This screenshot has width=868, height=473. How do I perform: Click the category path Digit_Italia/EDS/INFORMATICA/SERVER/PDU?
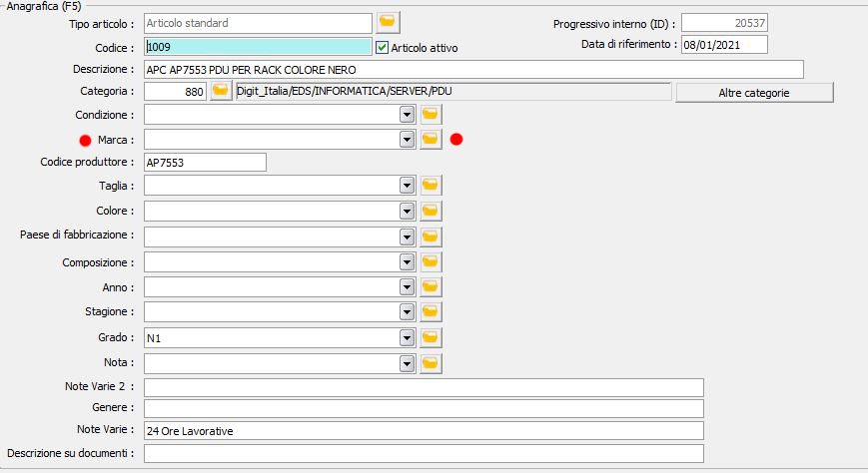[453, 91]
